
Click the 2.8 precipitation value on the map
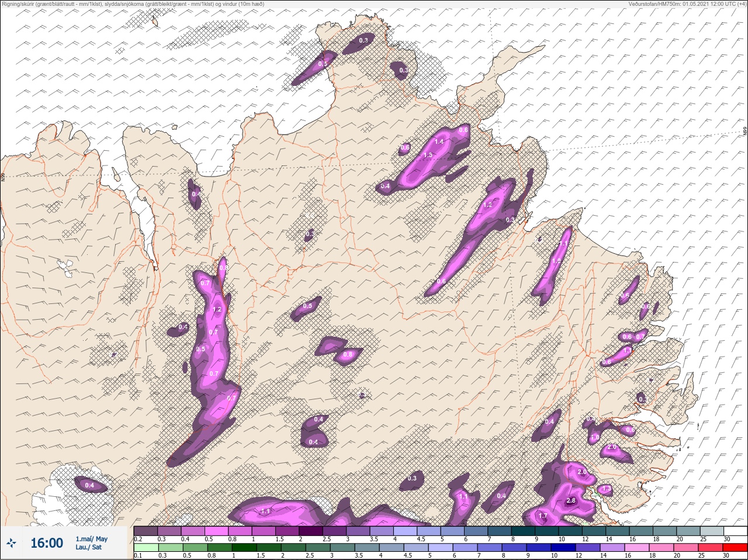click(572, 500)
